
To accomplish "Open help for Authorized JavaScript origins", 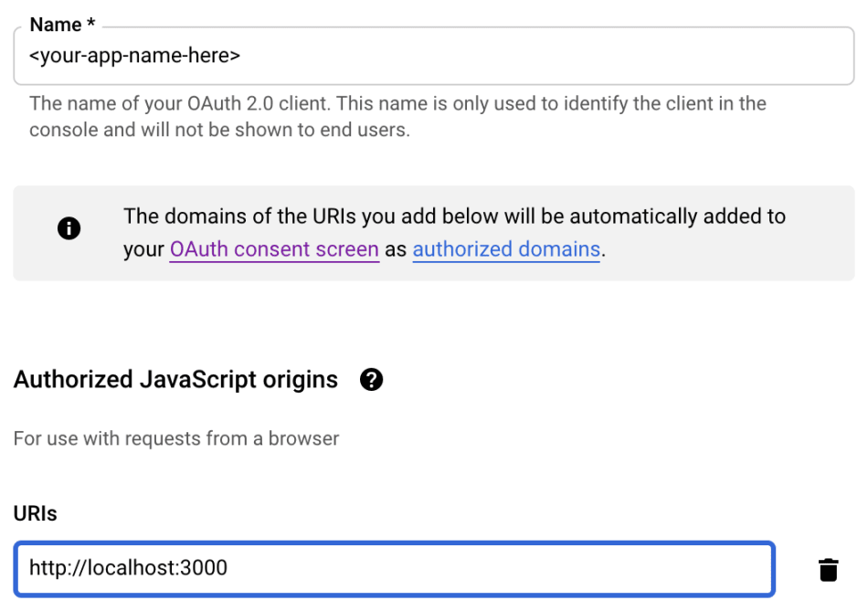I will [371, 380].
